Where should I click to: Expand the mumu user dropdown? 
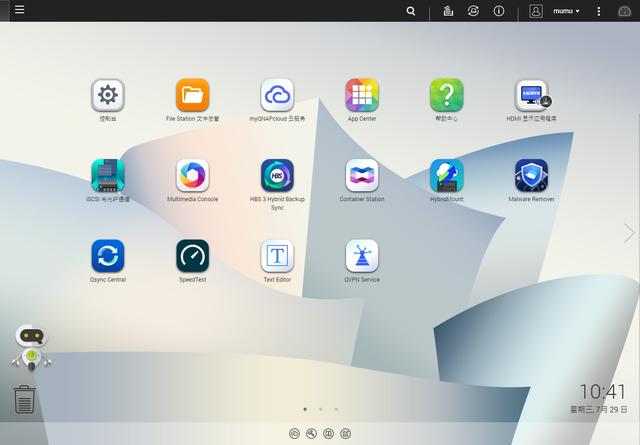[566, 11]
